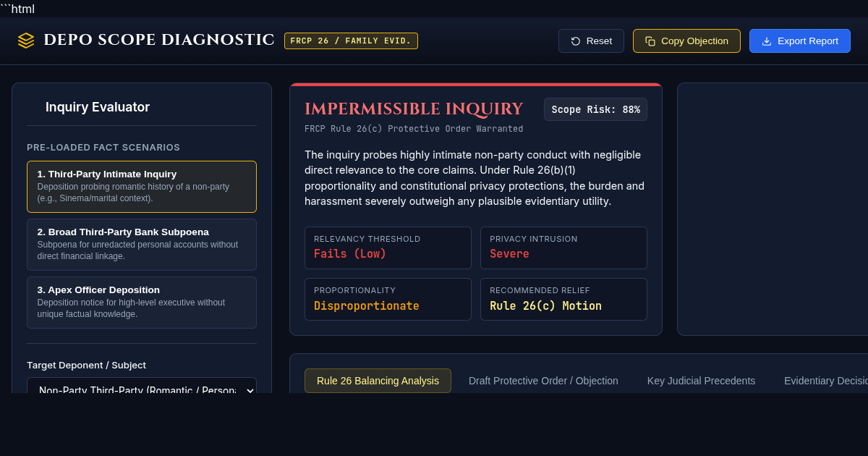The width and height of the screenshot is (868, 456).
Task: Switch to Rule 26 Balancing Analysis tab
Action: coord(378,381)
